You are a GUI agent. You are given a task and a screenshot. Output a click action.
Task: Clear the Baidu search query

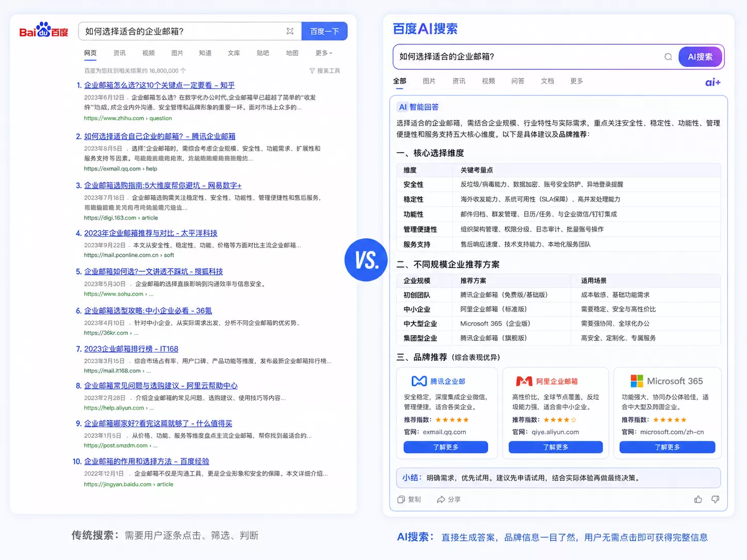pos(290,31)
